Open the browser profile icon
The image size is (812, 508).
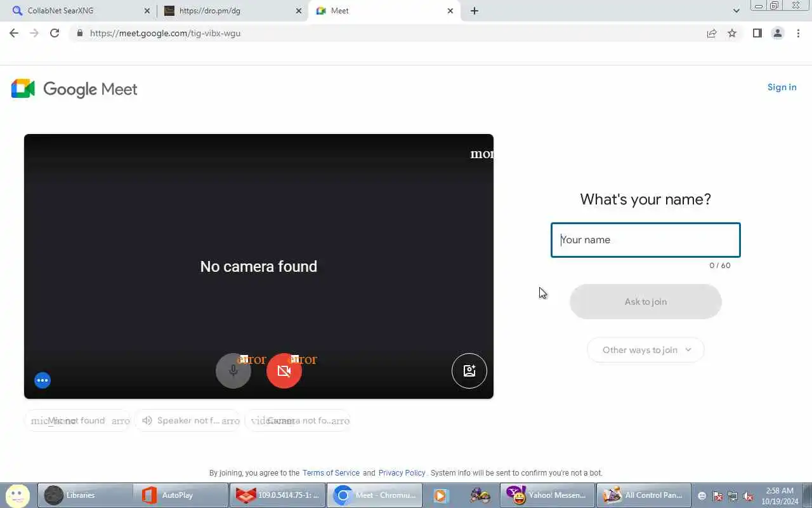(778, 33)
